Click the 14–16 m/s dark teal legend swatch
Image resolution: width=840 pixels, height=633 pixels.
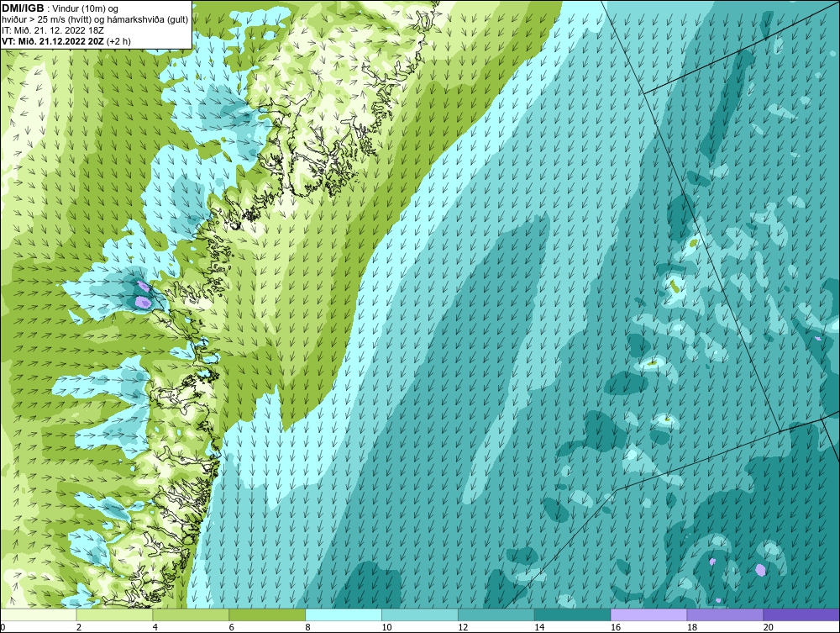point(573,615)
